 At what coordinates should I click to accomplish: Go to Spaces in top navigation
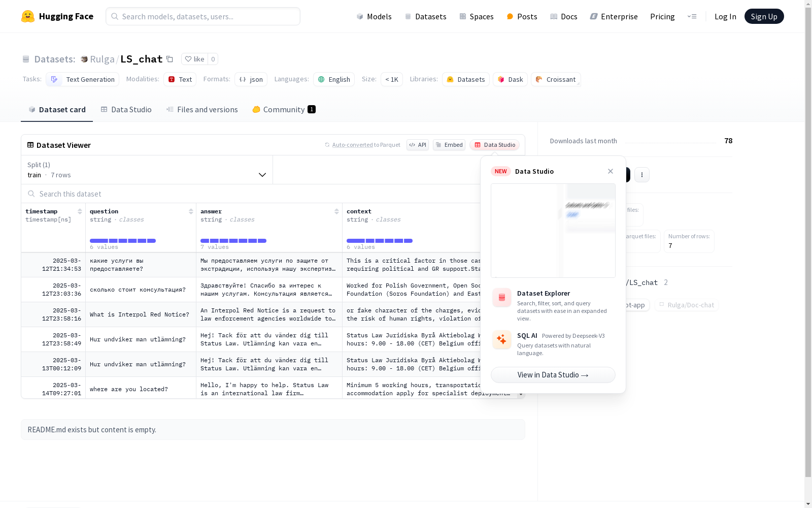pos(476,16)
